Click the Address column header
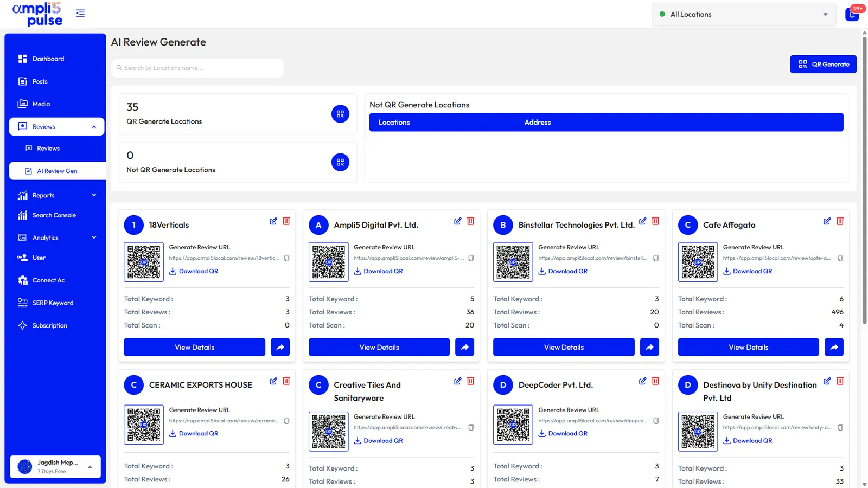868x488 pixels. click(537, 123)
